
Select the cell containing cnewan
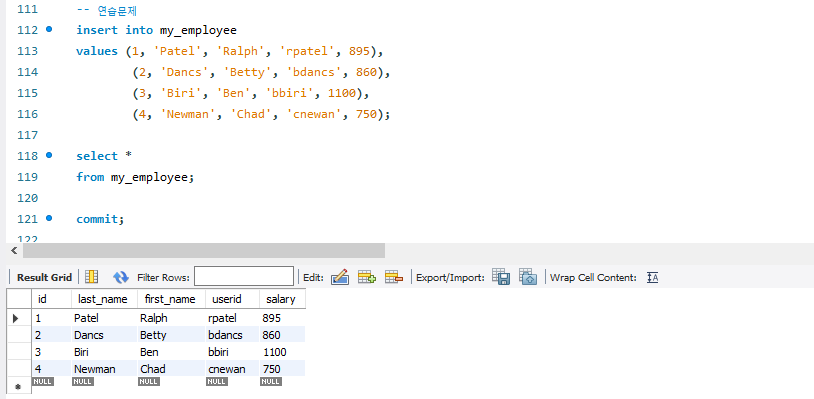click(232, 369)
